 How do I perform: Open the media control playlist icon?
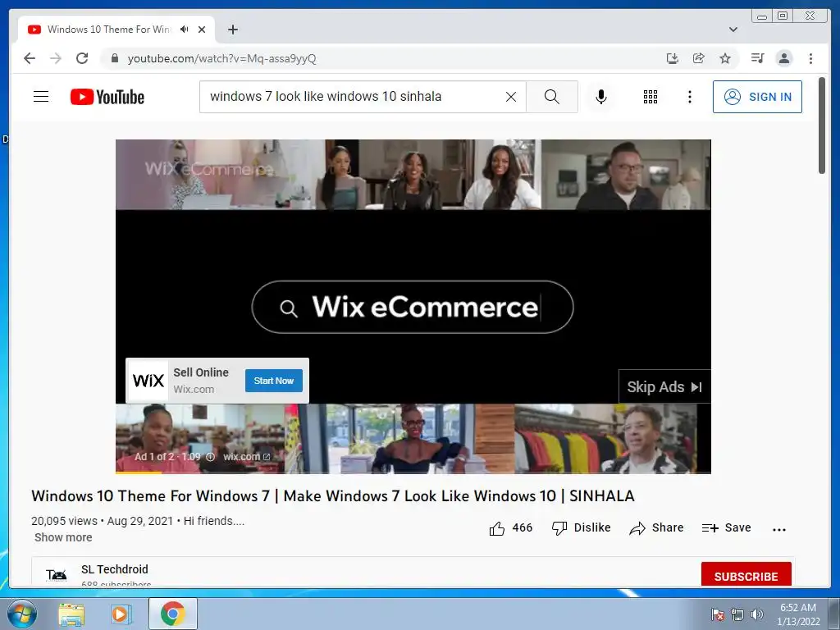click(757, 58)
